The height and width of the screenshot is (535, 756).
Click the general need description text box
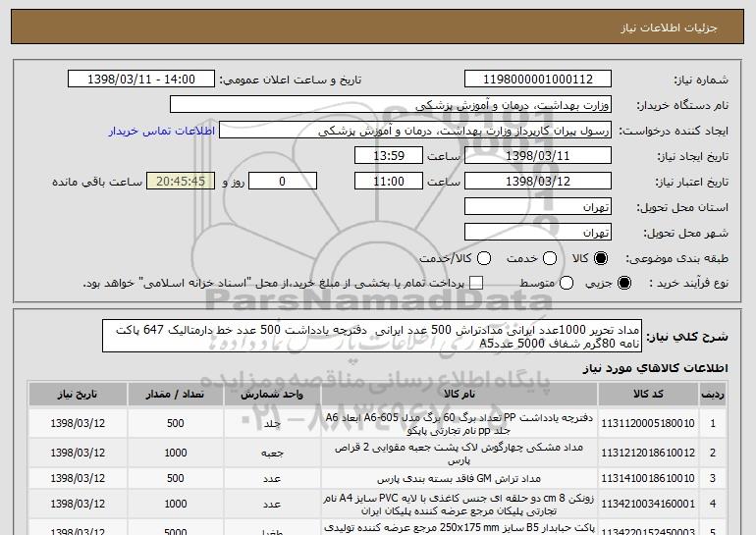click(x=372, y=336)
